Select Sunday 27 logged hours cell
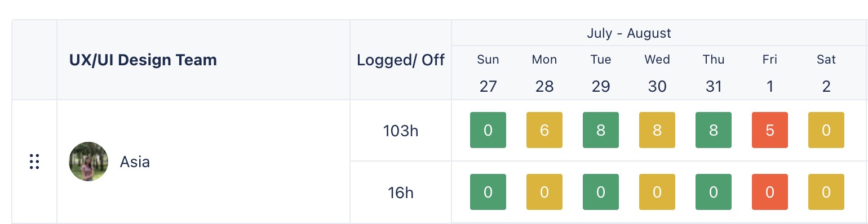 [x=488, y=130]
